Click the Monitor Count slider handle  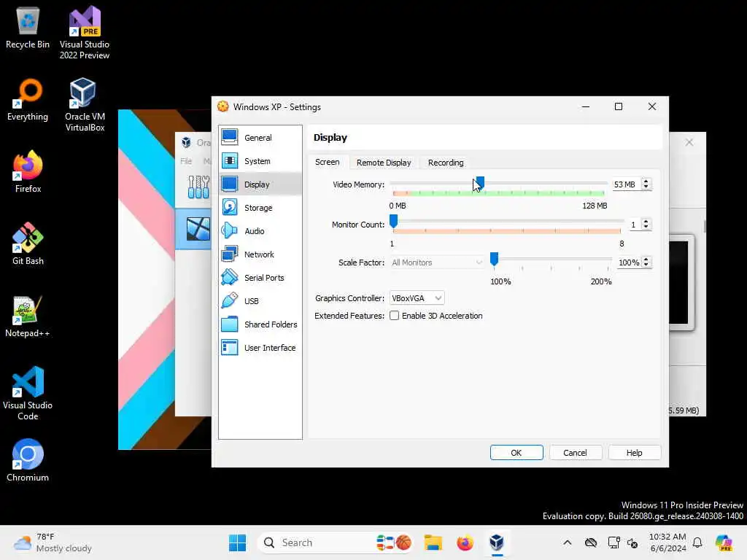(x=393, y=221)
